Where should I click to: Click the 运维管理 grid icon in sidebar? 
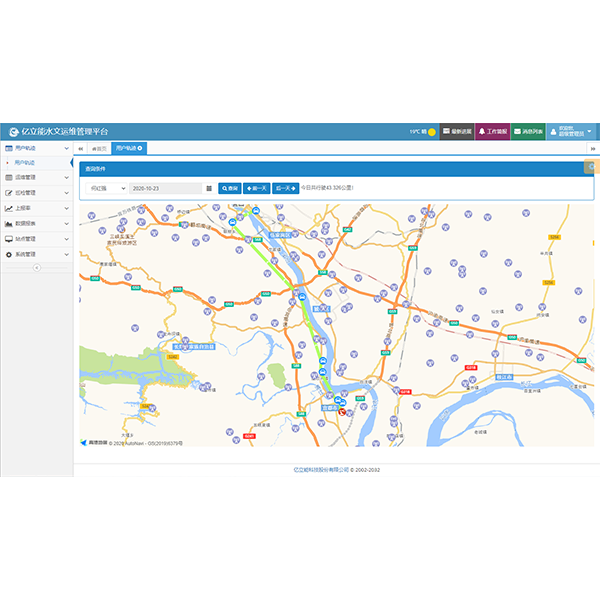pos(8,177)
